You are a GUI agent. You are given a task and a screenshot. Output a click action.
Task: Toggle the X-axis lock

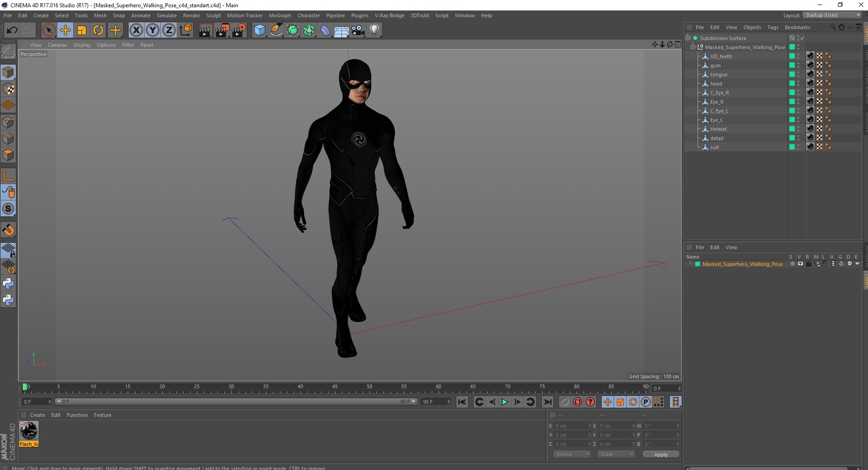pos(136,30)
